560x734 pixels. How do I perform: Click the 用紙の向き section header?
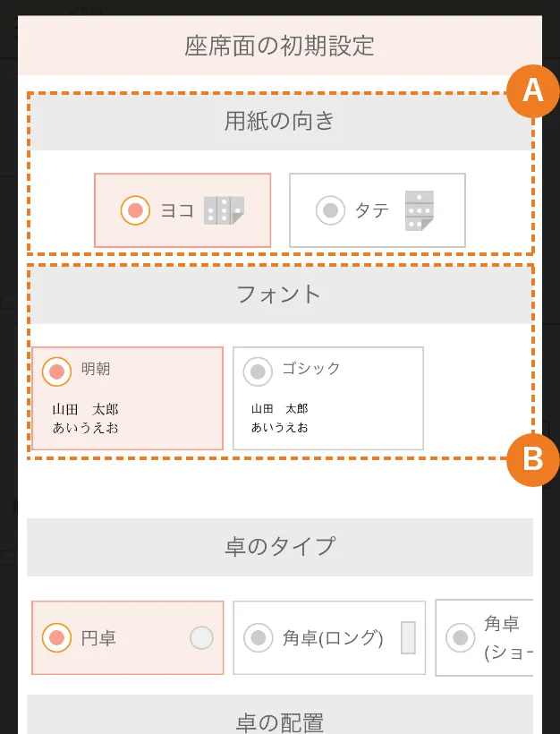[280, 121]
